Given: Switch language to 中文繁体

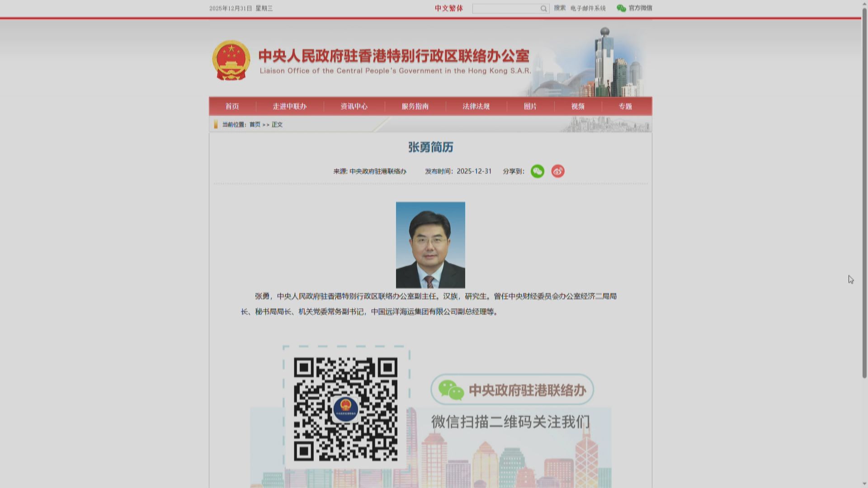Looking at the screenshot, I should coord(449,8).
